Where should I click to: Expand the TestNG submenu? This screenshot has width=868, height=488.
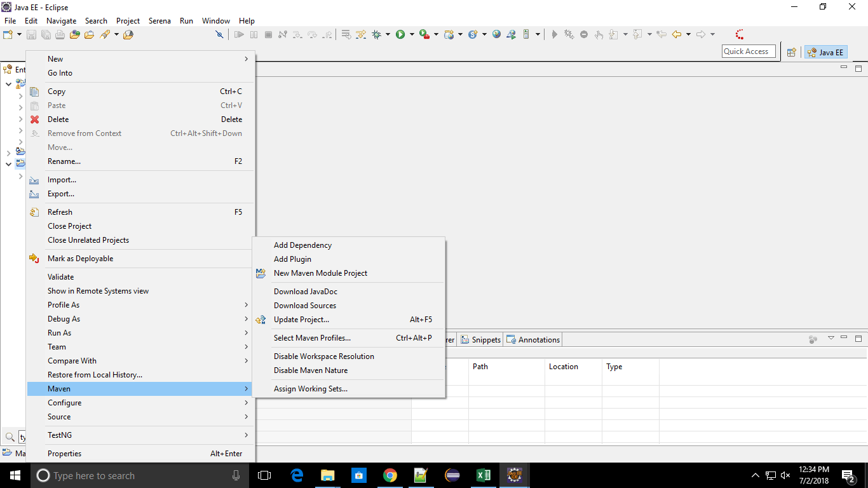(140, 435)
